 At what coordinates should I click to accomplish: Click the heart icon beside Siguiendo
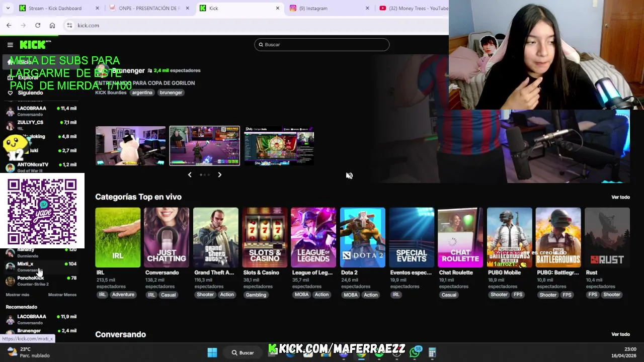(x=10, y=93)
